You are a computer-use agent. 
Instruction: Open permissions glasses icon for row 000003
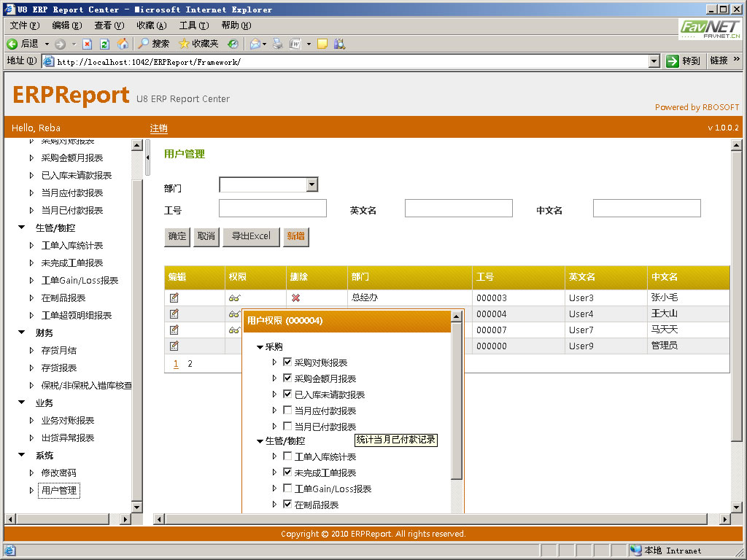[234, 298]
